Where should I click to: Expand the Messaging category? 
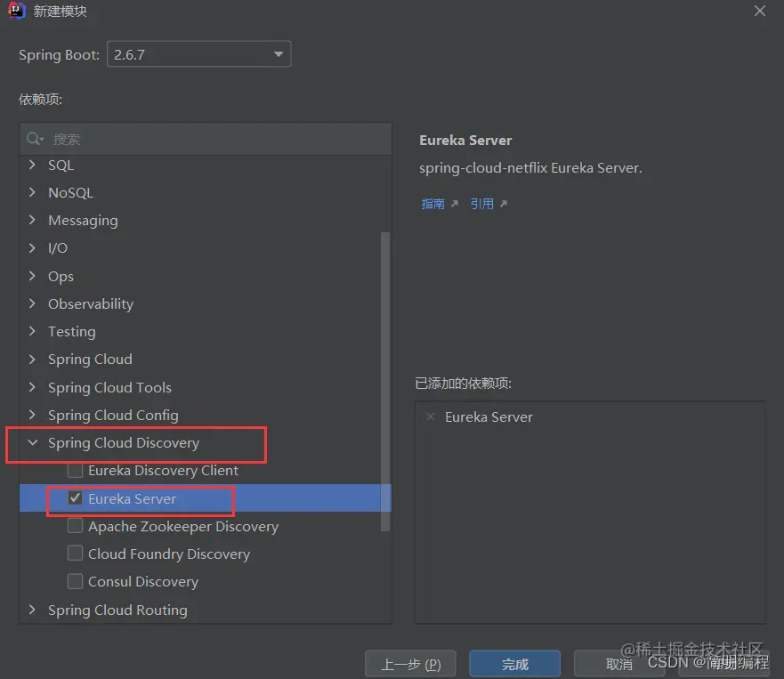(x=33, y=220)
